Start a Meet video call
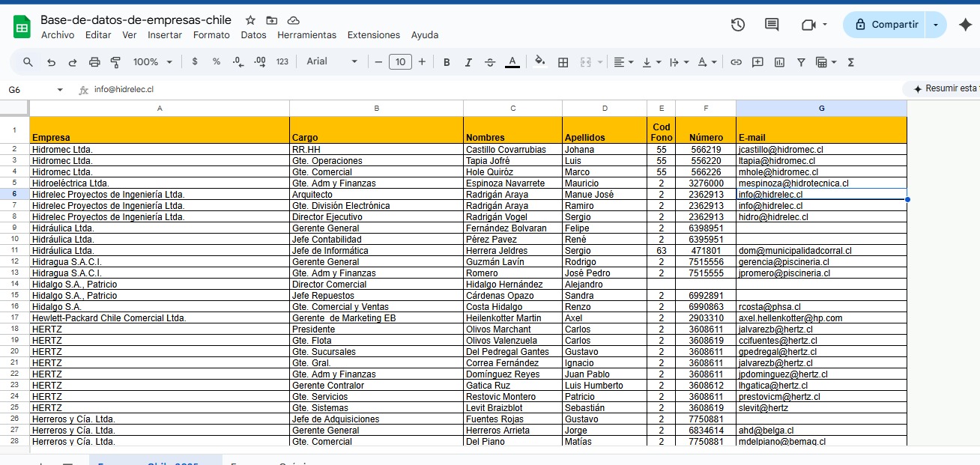Screen dimensions: 980x465 pos(808,25)
